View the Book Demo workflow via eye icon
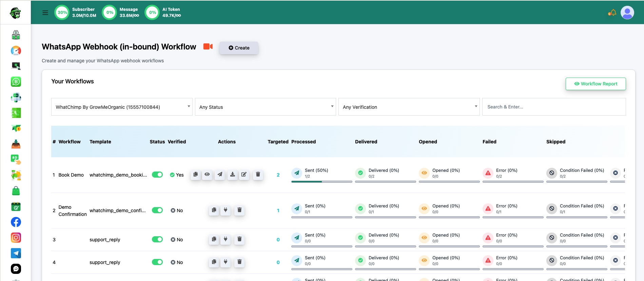 (x=207, y=175)
